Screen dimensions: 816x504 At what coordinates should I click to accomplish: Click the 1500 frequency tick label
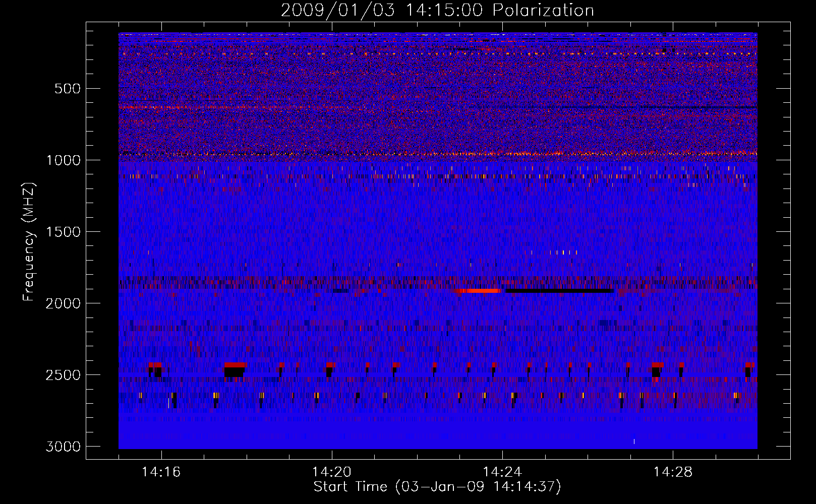64,232
